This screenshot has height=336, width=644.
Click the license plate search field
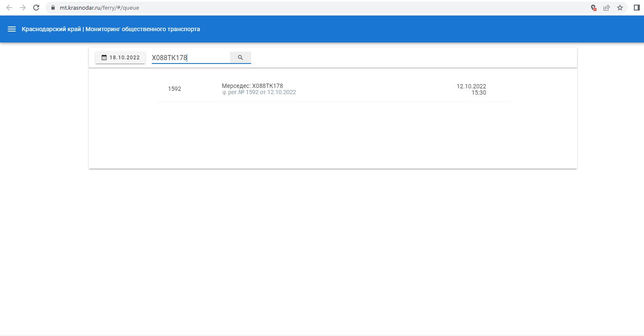pos(190,58)
